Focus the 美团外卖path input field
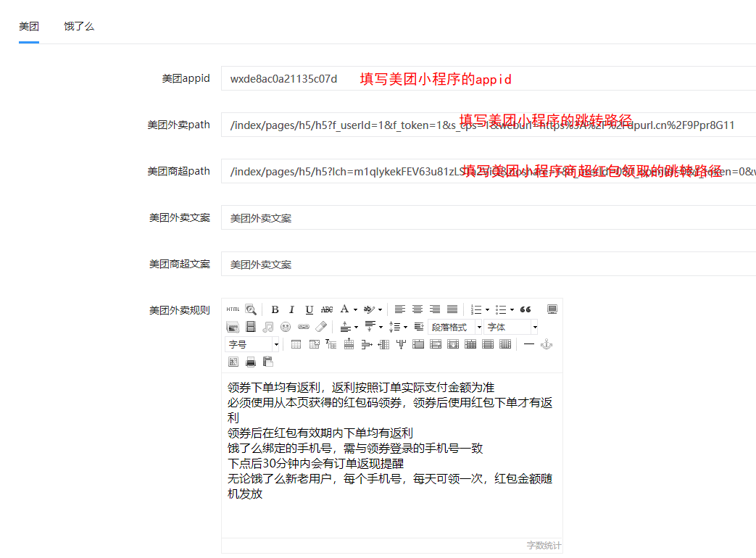The width and height of the screenshot is (756, 558). (489, 125)
